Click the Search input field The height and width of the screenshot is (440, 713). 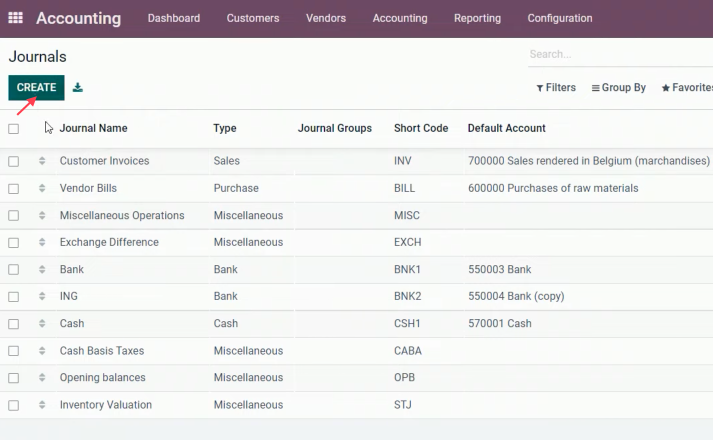(620, 54)
